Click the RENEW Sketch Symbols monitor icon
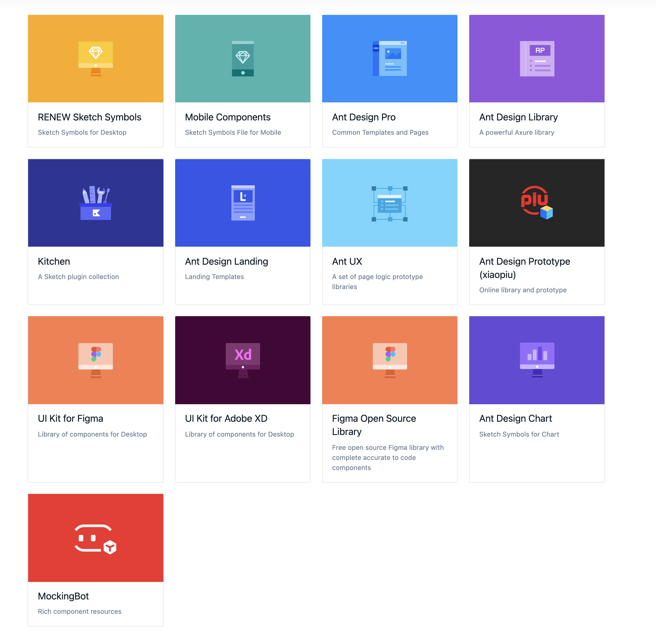 pos(96,59)
